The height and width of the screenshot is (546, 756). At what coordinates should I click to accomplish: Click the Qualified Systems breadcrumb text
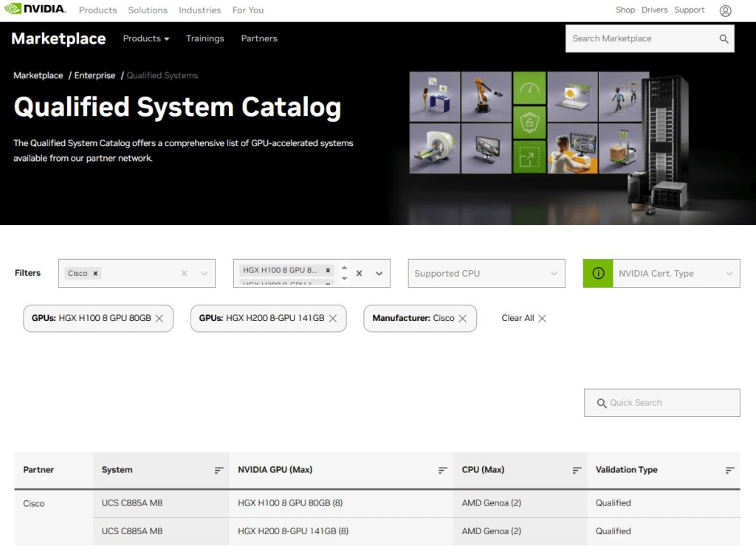(162, 75)
